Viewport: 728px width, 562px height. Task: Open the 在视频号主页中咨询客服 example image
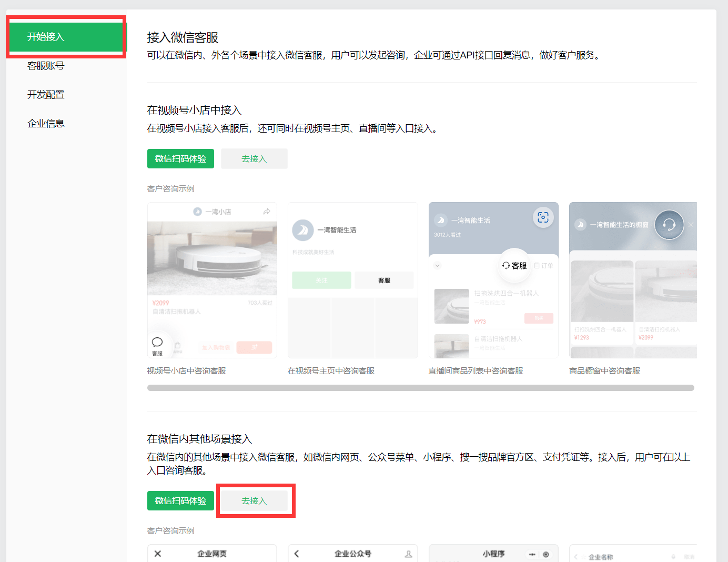[353, 280]
